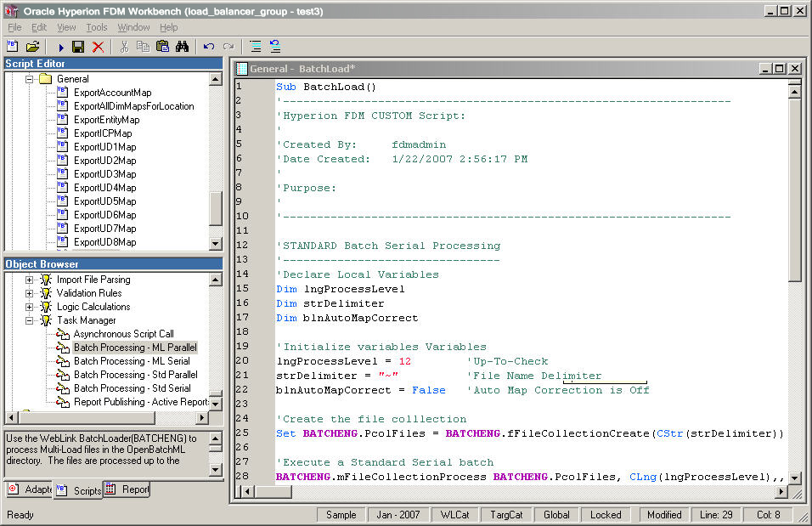Click the outdent toolbar icon
This screenshot has width=812, height=526.
(275, 47)
